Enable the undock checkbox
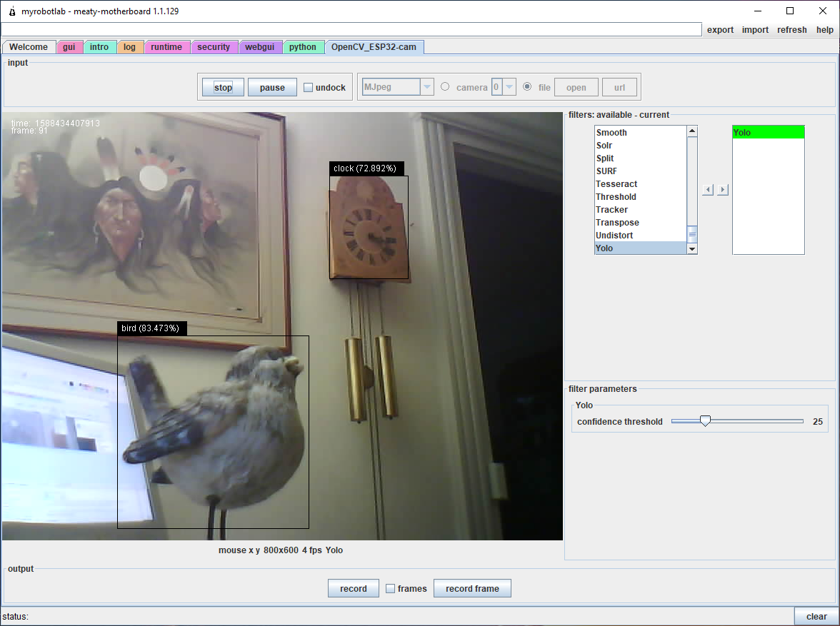Screen dimensions: 840x626 point(308,87)
